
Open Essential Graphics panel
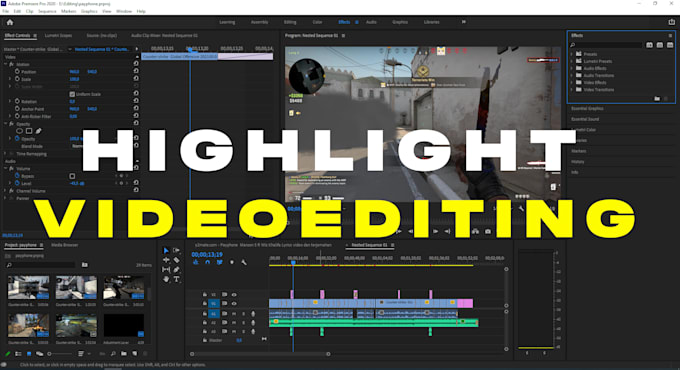coord(587,108)
